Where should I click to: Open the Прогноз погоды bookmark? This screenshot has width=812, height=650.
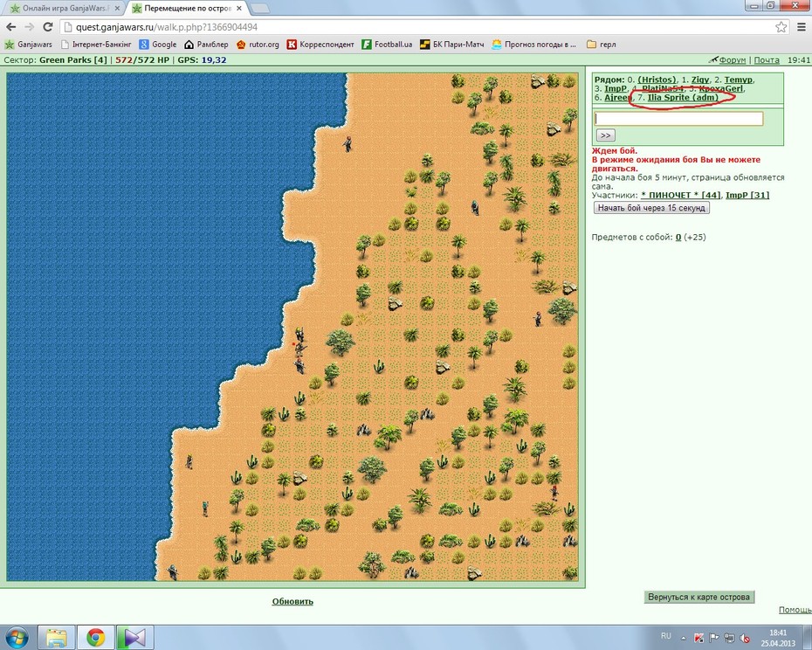click(x=533, y=45)
